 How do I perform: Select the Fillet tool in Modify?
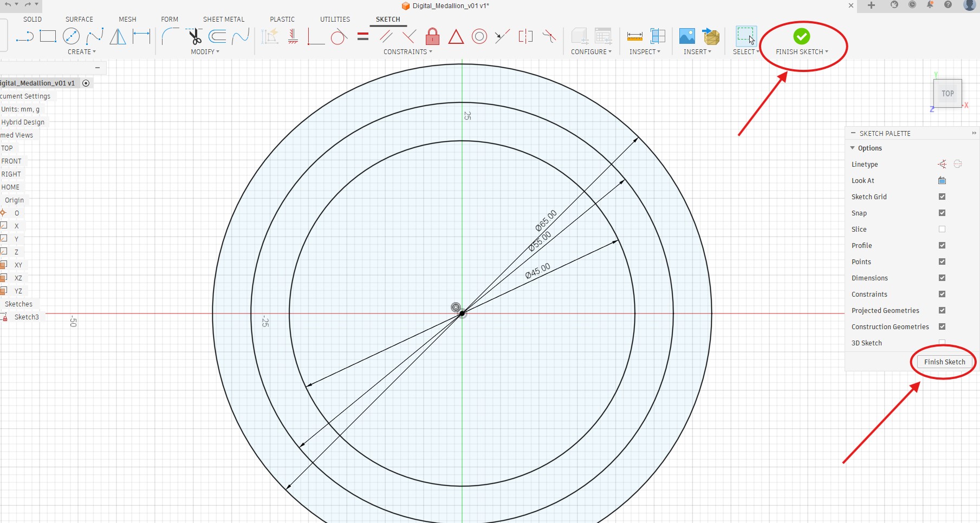coord(170,37)
